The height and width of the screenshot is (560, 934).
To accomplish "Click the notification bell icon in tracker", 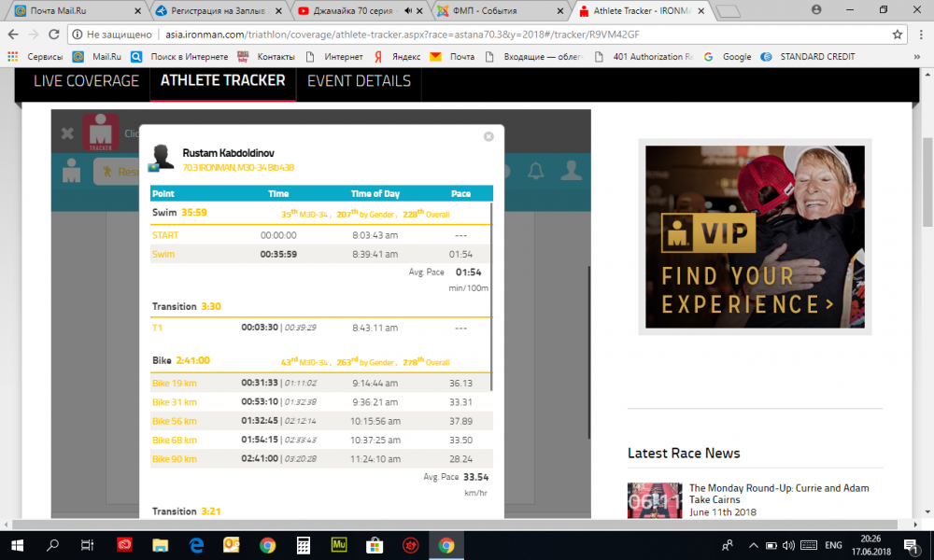I will 535,171.
